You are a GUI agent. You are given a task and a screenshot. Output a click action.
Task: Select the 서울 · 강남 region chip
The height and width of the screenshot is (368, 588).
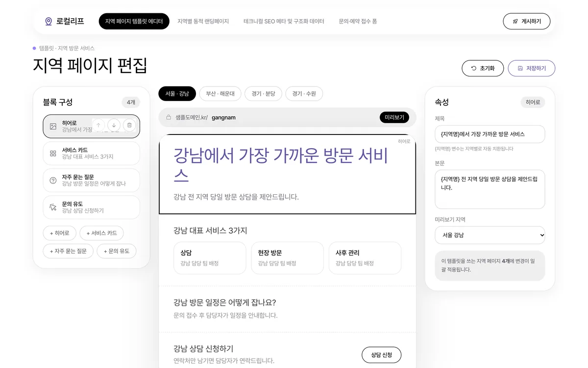[177, 94]
